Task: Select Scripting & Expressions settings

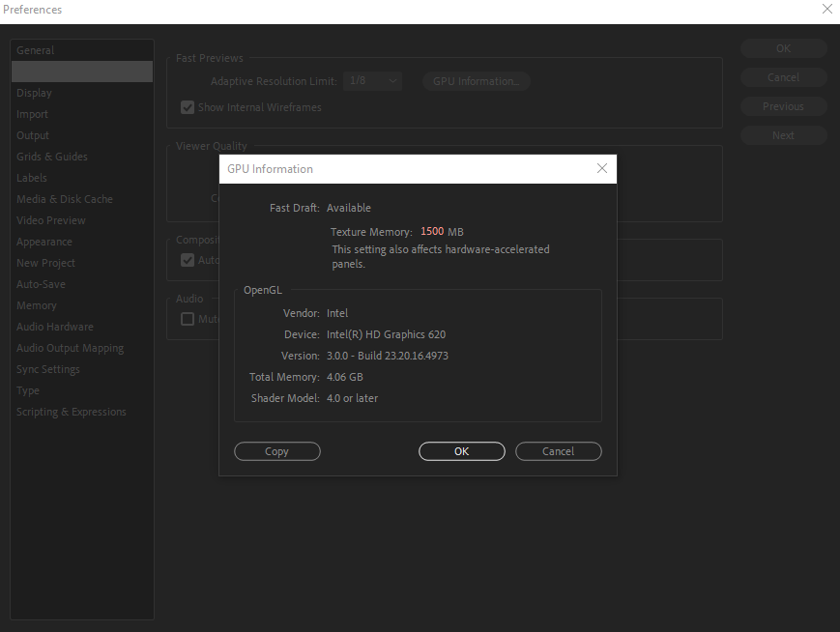Action: click(x=71, y=412)
